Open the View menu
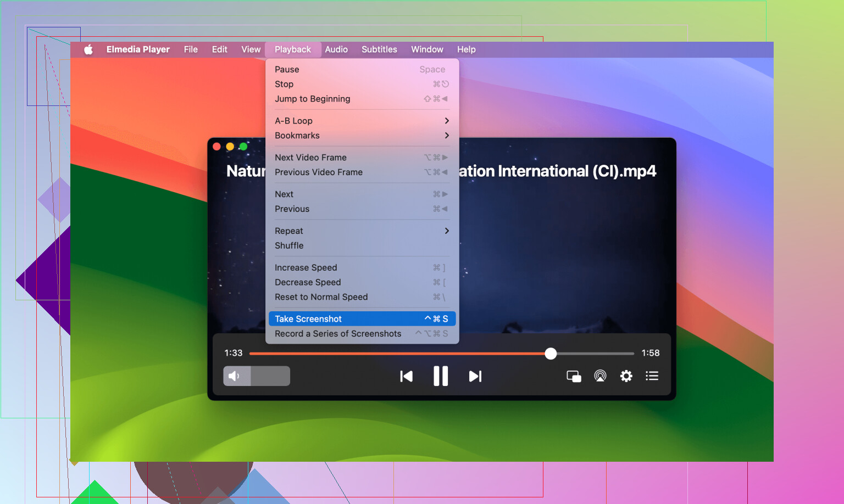Viewport: 844px width, 504px height. pyautogui.click(x=251, y=49)
